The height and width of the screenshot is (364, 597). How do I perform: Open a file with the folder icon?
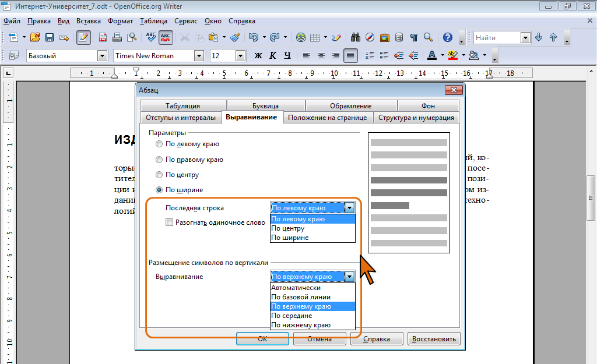[x=35, y=37]
